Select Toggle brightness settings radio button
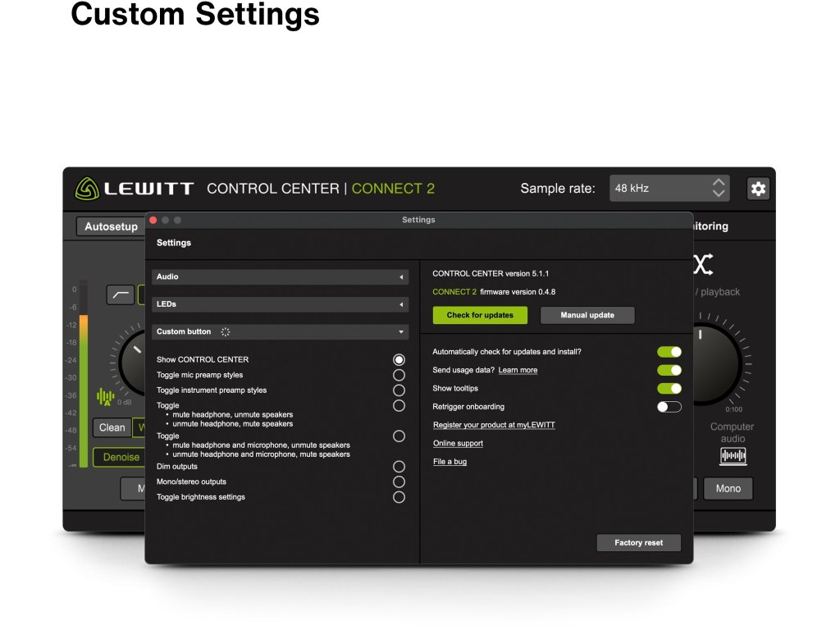 click(x=399, y=497)
